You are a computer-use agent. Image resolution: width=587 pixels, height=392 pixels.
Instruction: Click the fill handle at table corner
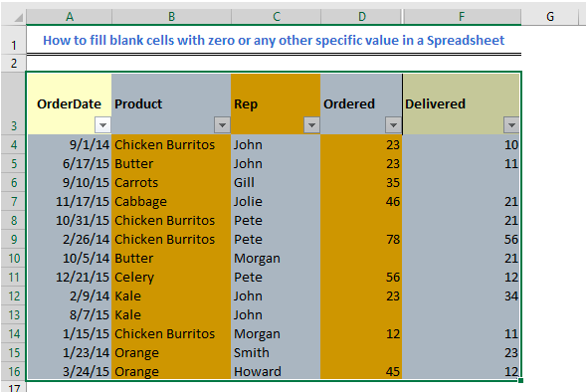pyautogui.click(x=520, y=381)
